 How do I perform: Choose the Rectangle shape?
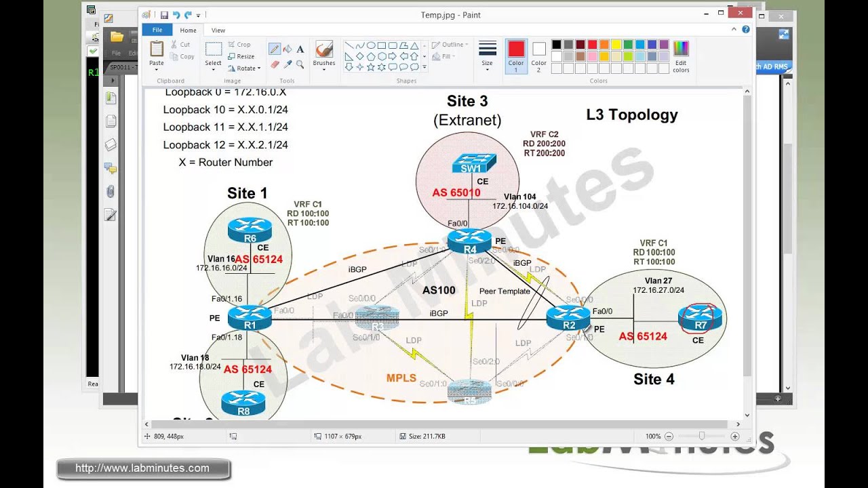pos(382,45)
